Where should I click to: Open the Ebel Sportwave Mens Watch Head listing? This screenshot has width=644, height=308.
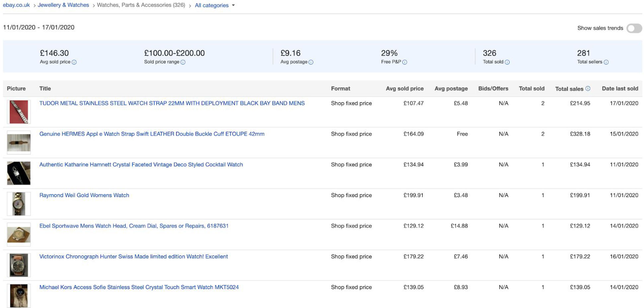134,226
